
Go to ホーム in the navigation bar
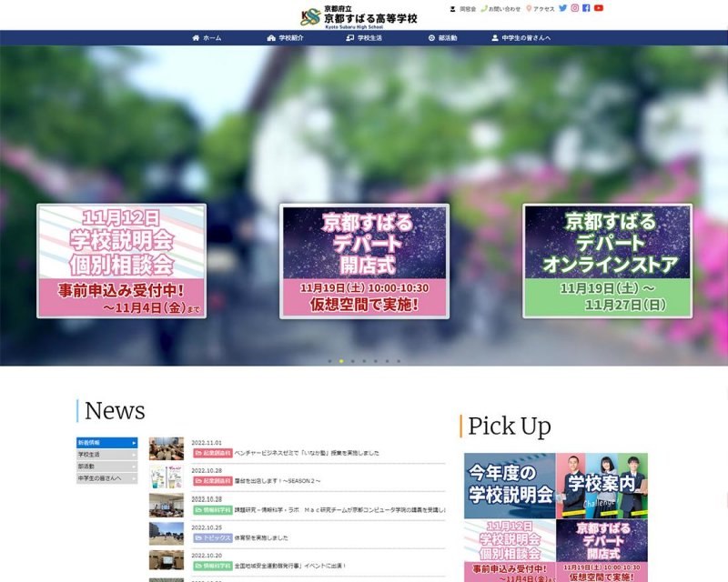pyautogui.click(x=207, y=38)
